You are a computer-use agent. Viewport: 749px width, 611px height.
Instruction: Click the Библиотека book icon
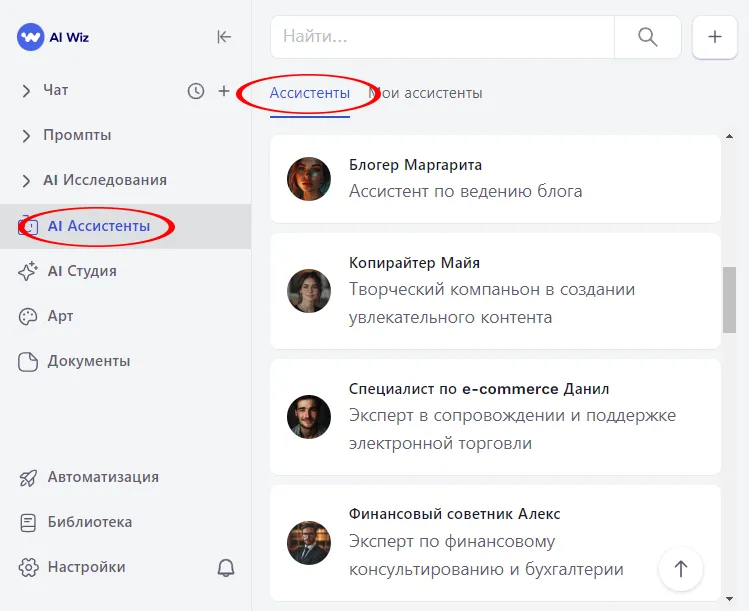[28, 523]
